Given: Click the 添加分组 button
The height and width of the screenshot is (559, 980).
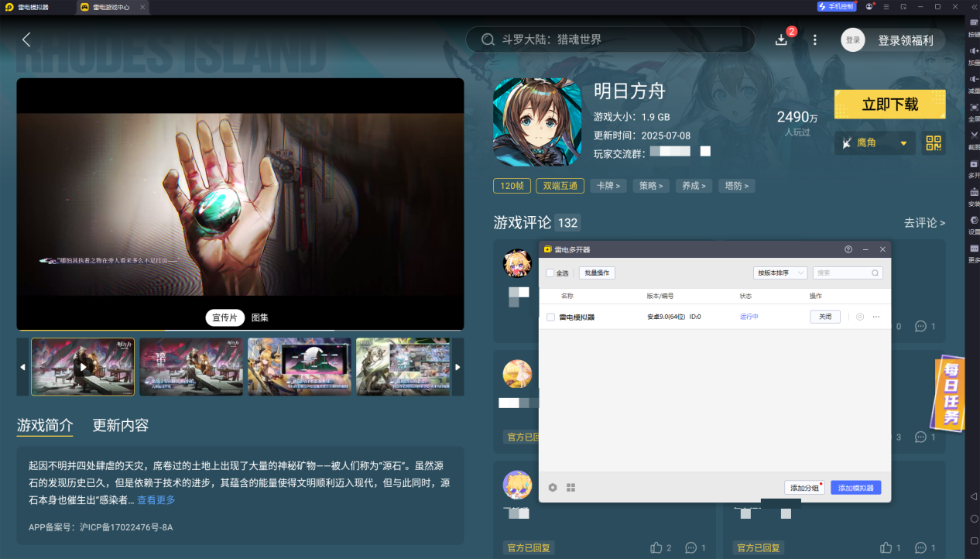Looking at the screenshot, I should [804, 488].
